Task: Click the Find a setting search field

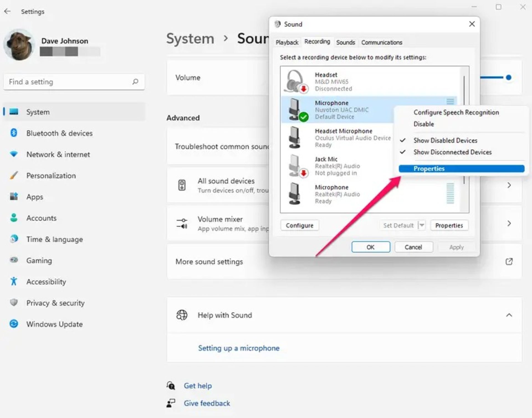Action: tap(66, 82)
